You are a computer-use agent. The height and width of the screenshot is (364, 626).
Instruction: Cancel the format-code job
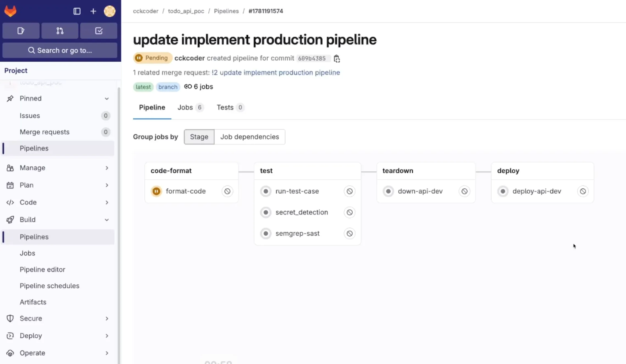click(x=227, y=191)
